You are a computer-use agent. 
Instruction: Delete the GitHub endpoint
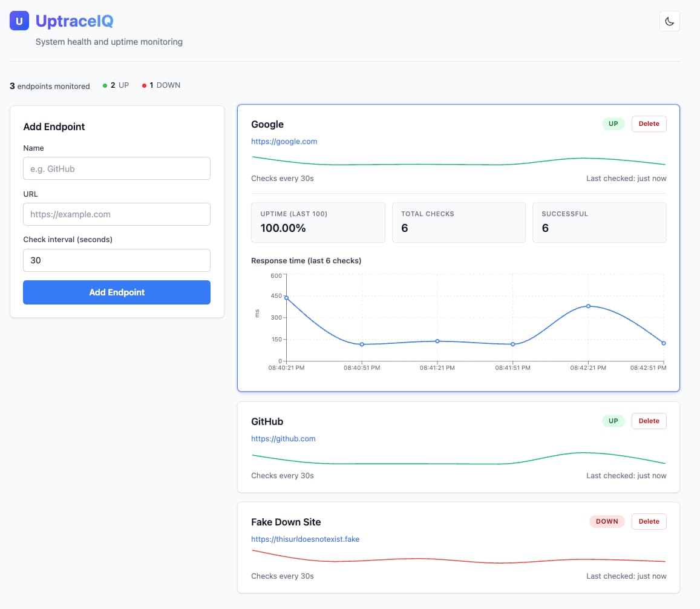click(649, 421)
